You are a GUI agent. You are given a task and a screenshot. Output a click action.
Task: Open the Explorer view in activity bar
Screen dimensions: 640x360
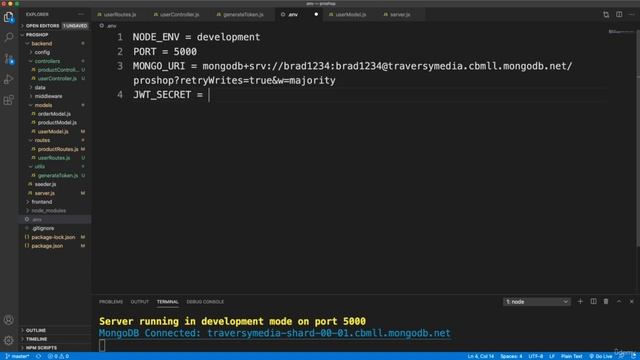pos(9,17)
